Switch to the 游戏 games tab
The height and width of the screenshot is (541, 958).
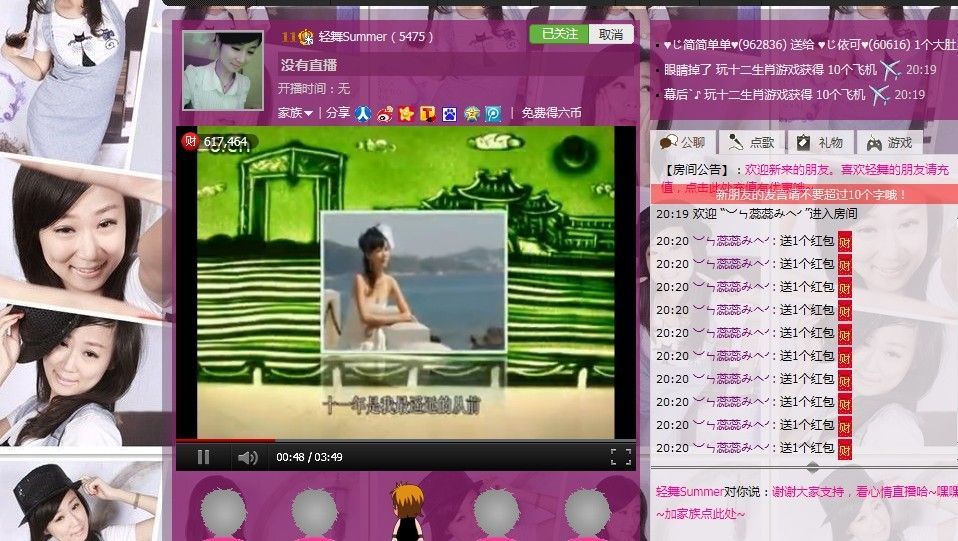(890, 142)
